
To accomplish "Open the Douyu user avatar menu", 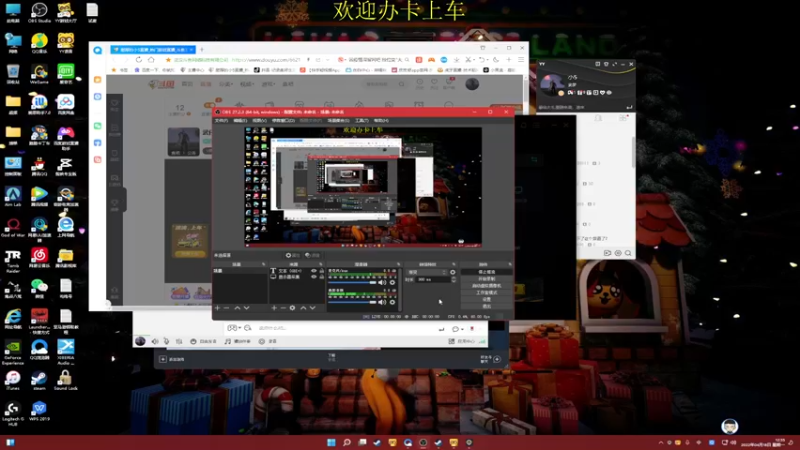I will point(472,84).
